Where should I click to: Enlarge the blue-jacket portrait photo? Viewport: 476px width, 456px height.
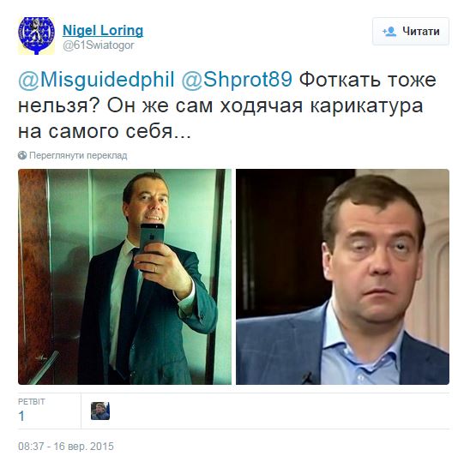(x=342, y=277)
